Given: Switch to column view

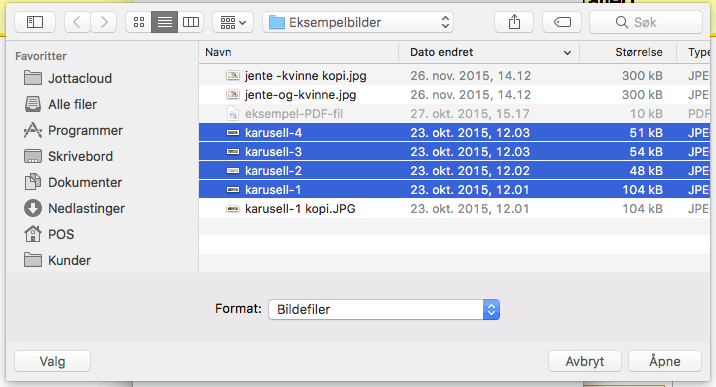Looking at the screenshot, I should pos(191,22).
